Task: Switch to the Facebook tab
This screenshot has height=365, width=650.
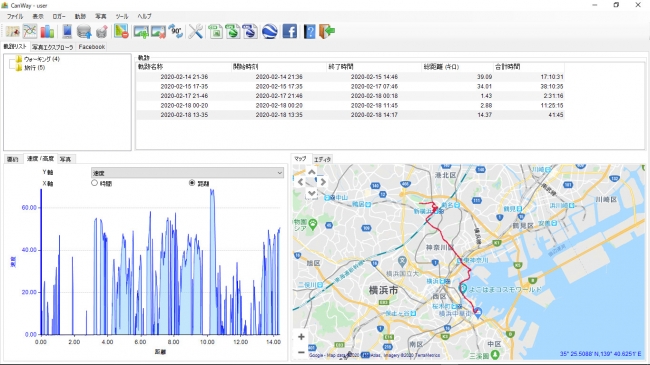Action: (92, 47)
